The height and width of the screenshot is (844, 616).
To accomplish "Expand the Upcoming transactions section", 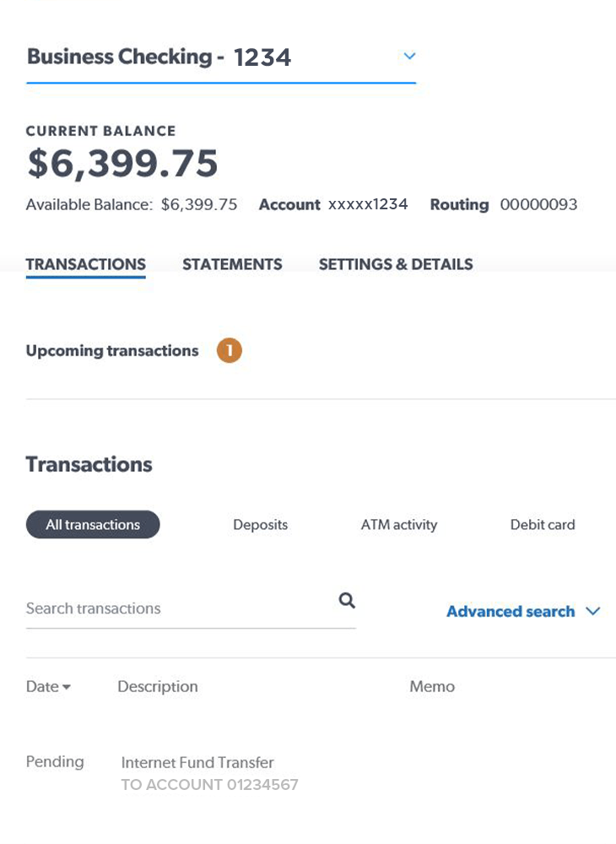I will [x=112, y=351].
